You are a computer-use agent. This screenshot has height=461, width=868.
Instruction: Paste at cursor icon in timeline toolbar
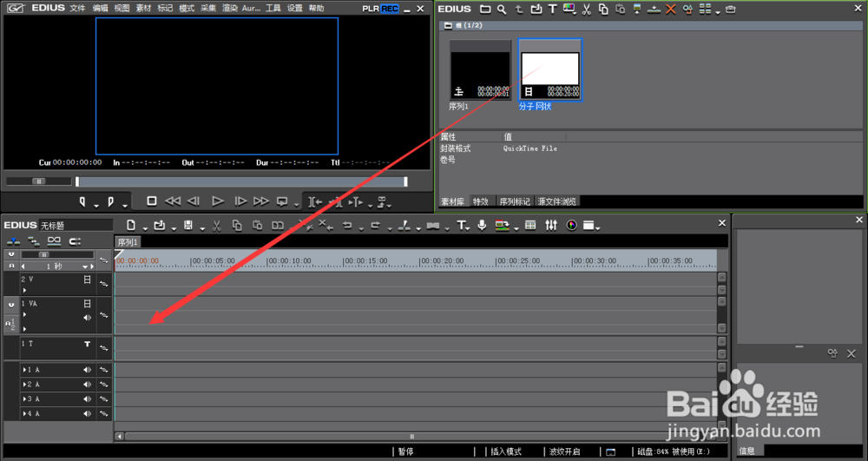pos(258,225)
